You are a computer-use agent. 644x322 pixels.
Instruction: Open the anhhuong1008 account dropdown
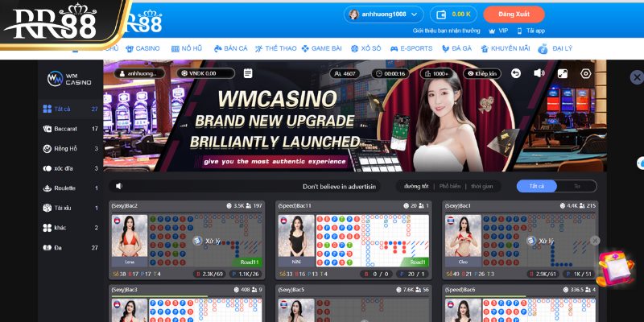click(x=384, y=14)
